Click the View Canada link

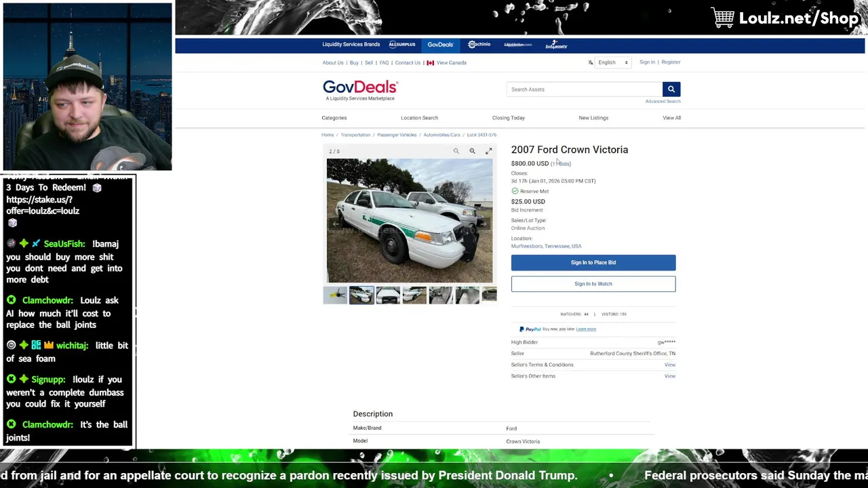pyautogui.click(x=452, y=63)
